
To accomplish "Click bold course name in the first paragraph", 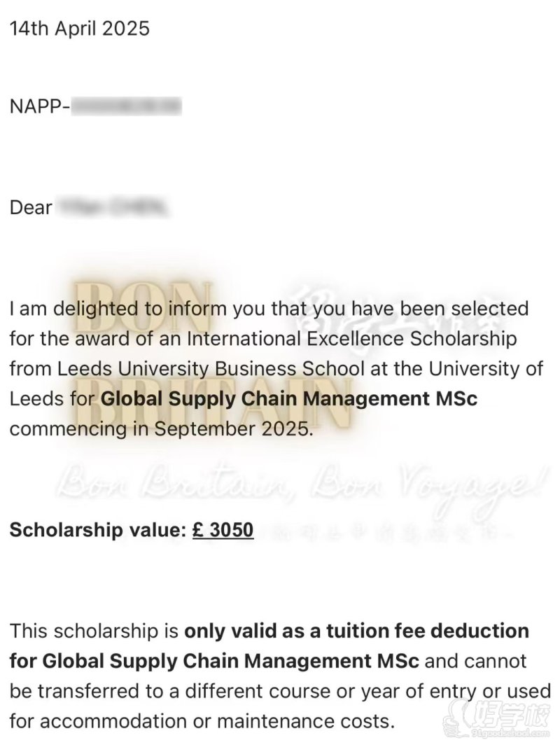I will [289, 399].
